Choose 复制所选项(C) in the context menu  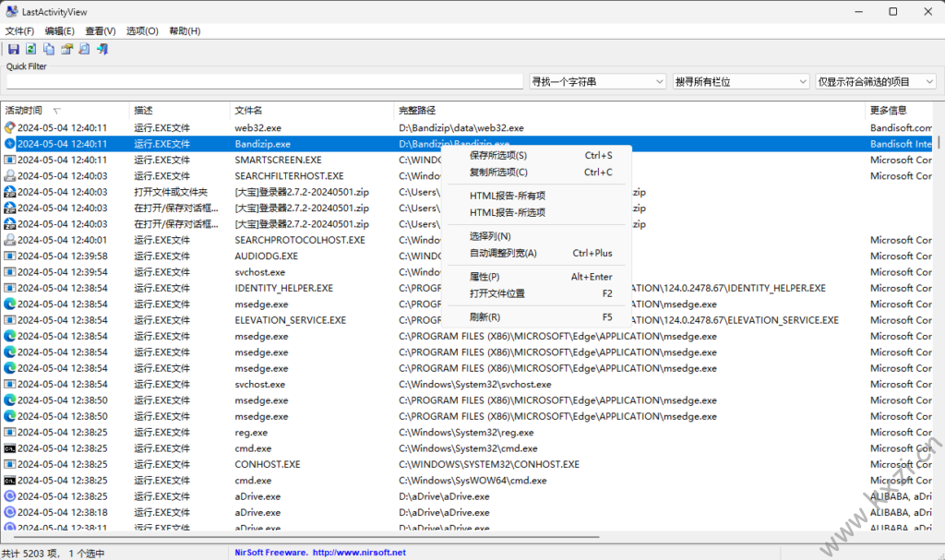536,173
